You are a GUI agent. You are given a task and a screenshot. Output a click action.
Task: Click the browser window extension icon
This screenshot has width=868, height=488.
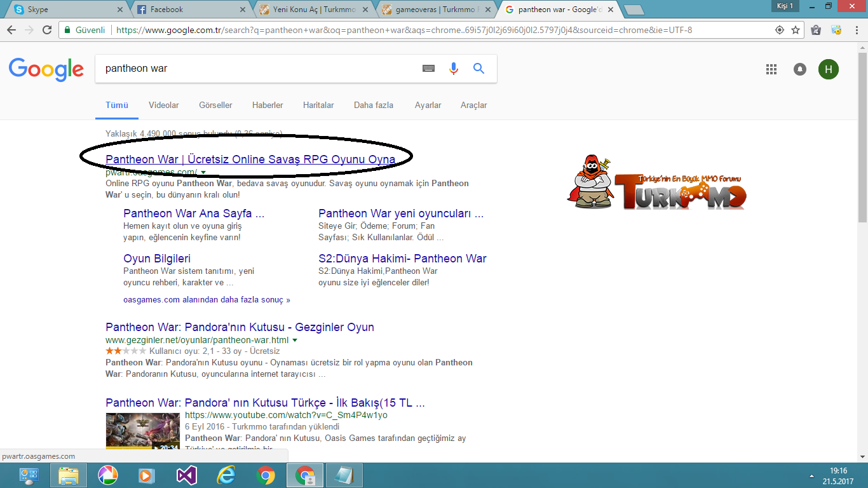pyautogui.click(x=837, y=30)
